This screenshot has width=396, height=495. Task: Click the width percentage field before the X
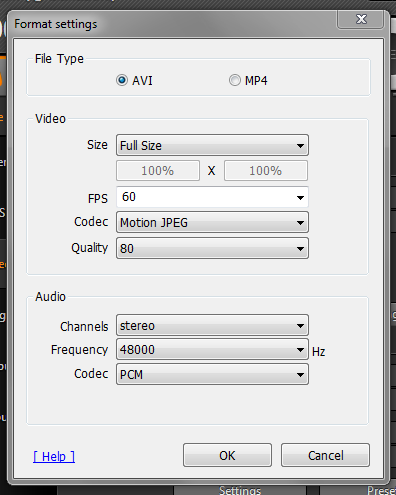158,171
